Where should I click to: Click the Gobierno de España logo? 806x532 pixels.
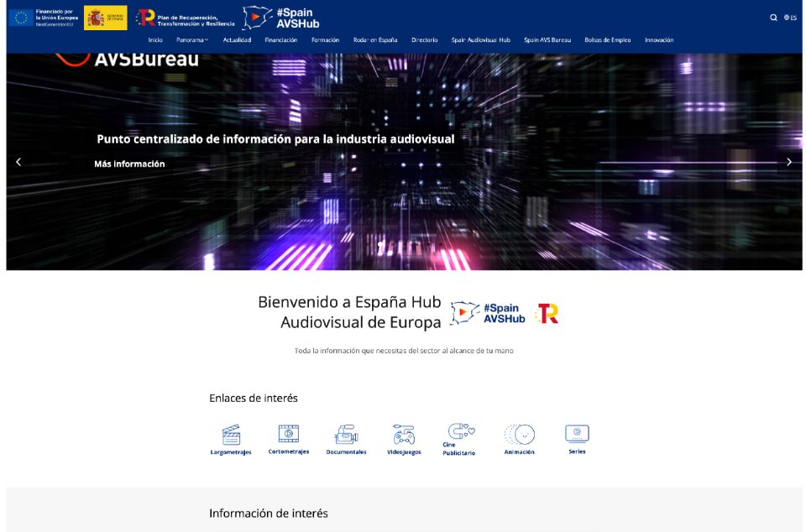tap(106, 18)
